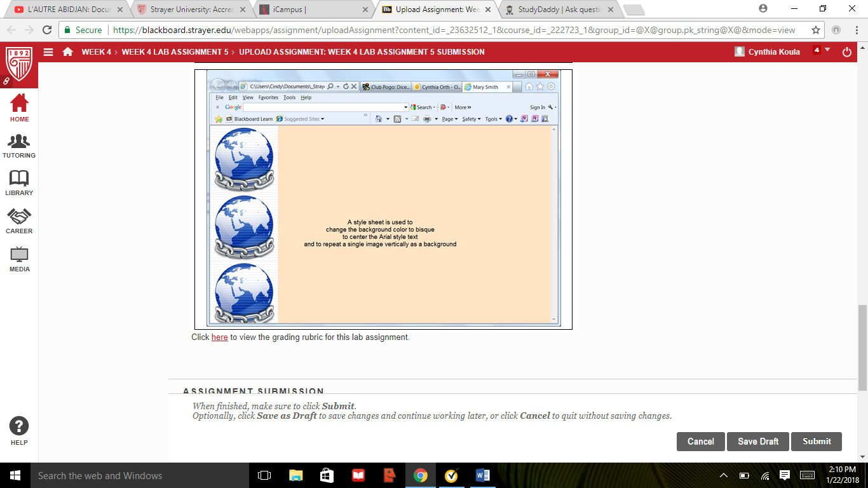
Task: Show hidden icons in the system tray
Action: [x=723, y=475]
